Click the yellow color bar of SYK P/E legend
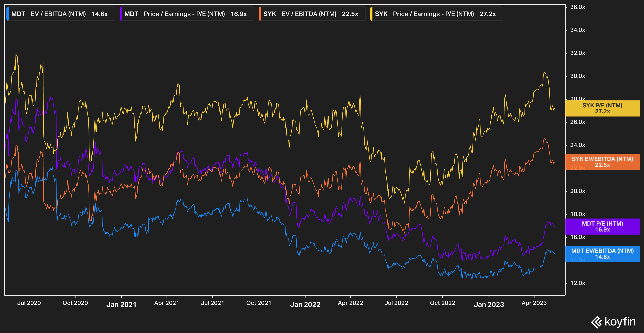Image resolution: width=644 pixels, height=333 pixels. [371, 14]
